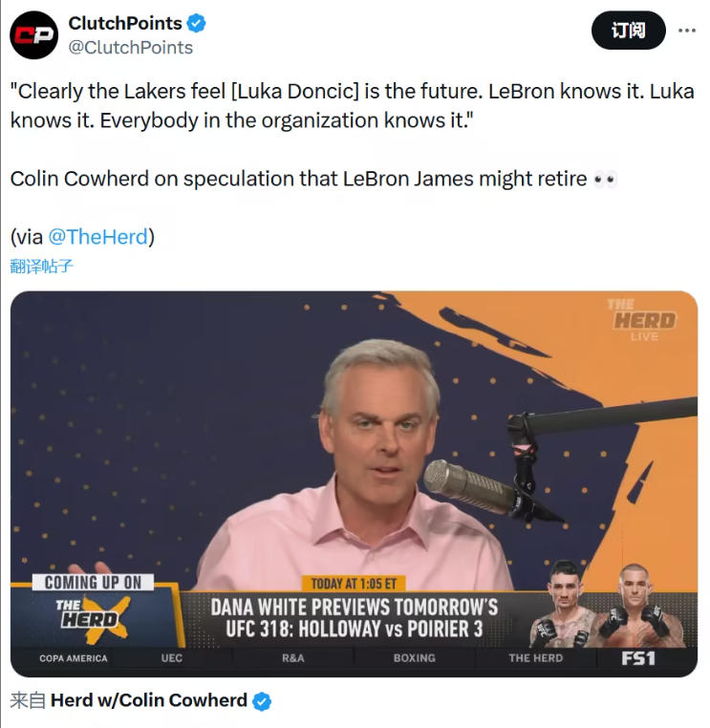Open the ClutchPoints profile avatar
The width and height of the screenshot is (710, 728).
[33, 35]
